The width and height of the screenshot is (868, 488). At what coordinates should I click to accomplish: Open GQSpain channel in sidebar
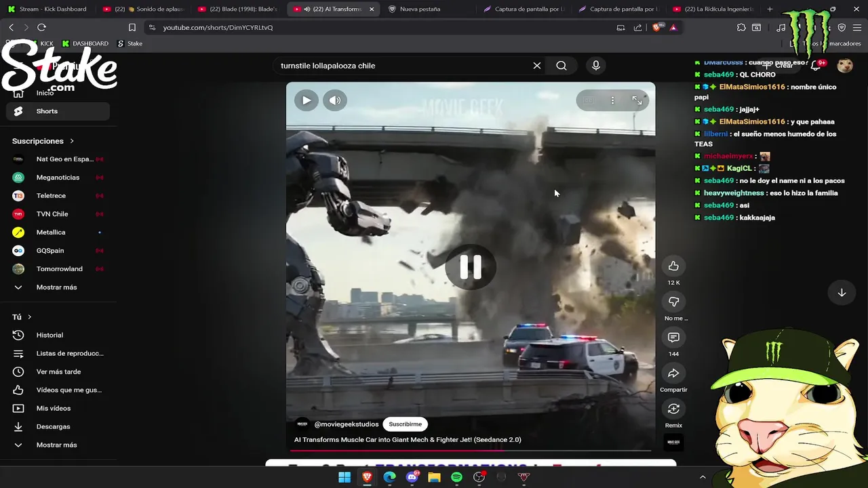(58, 251)
